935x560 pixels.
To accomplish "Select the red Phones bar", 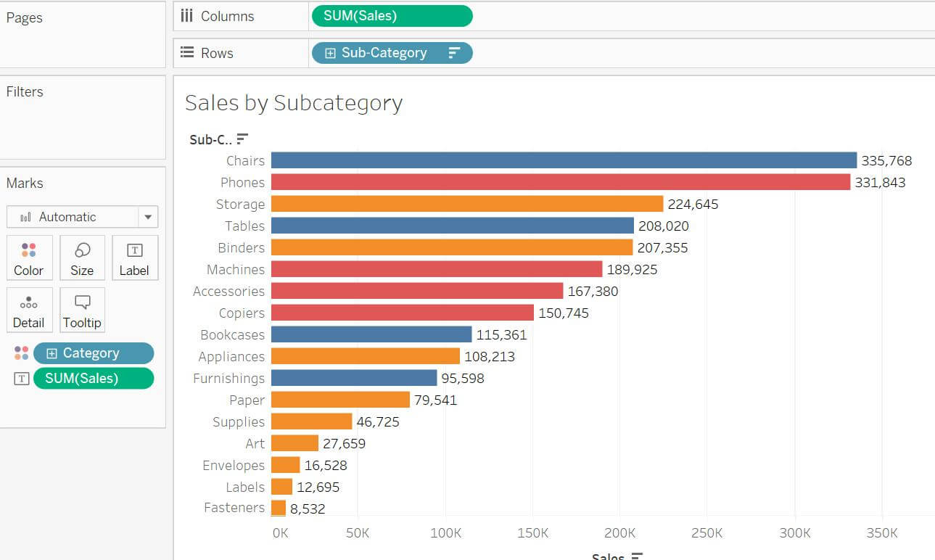I will [x=560, y=182].
